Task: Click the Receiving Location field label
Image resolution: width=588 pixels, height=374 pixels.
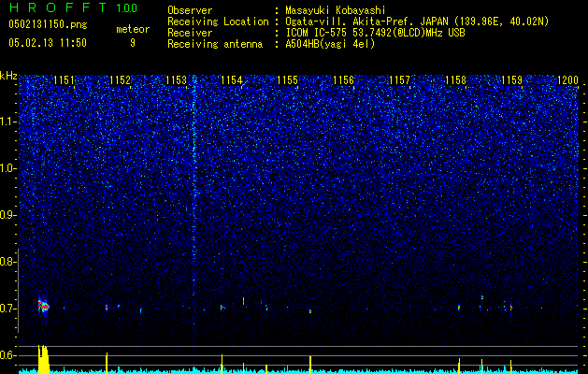Action: (x=218, y=22)
